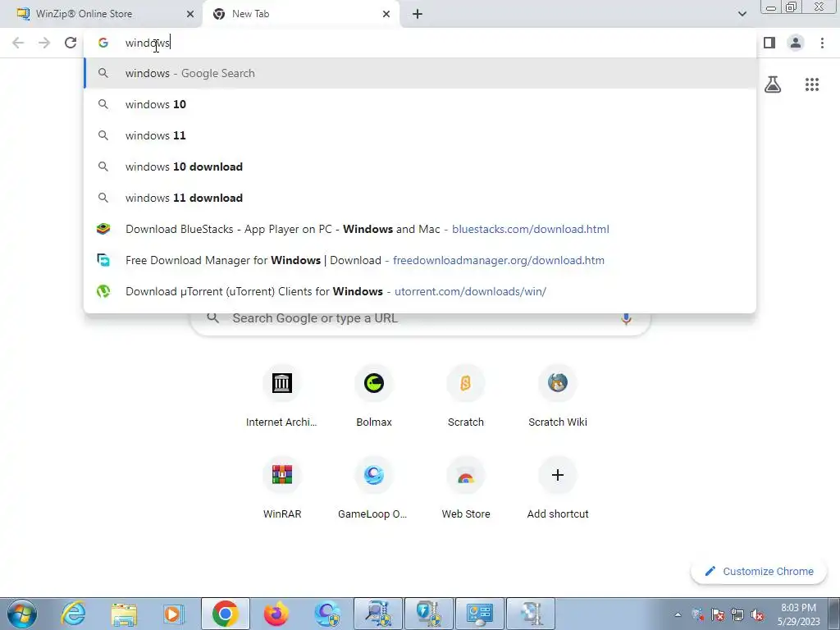
Task: Reload the current page
Action: pos(71,43)
